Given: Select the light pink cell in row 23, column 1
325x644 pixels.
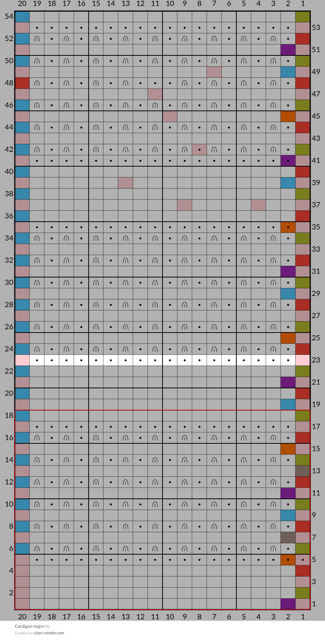Looking at the screenshot, I should 303,360.
